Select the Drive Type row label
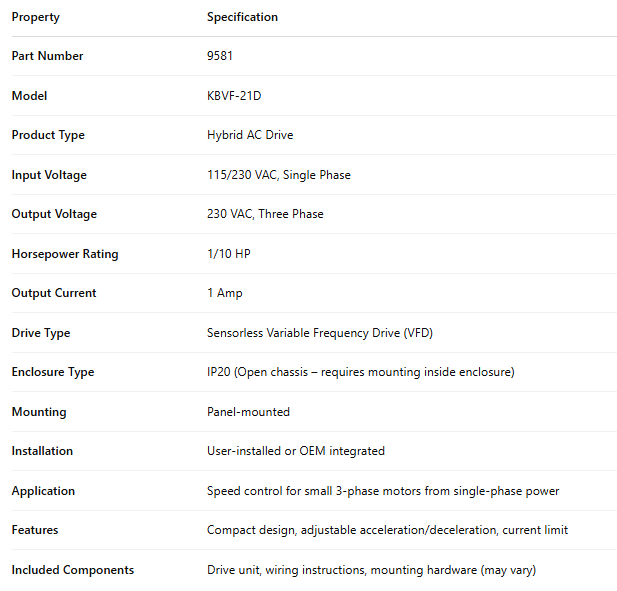This screenshot has height=591, width=617. click(41, 333)
